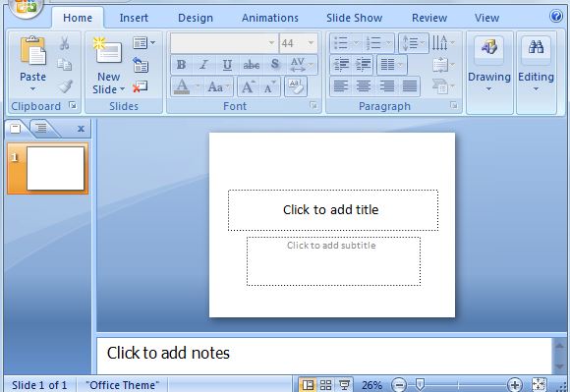Zoom out with minus button
Image resolution: width=570 pixels, height=392 pixels.
coord(399,384)
